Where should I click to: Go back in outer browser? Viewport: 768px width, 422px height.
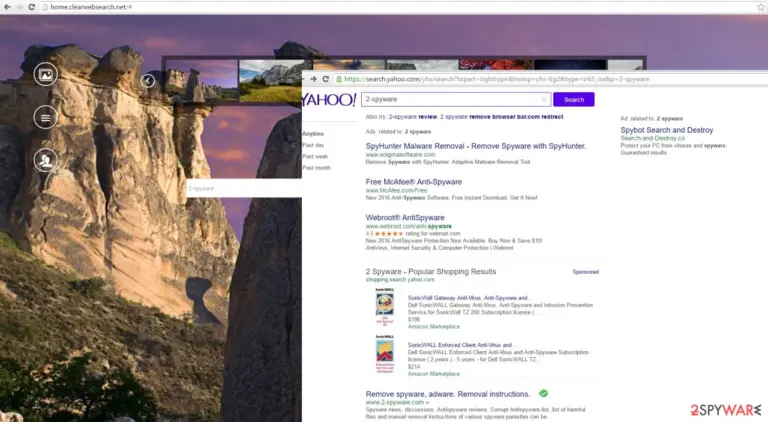7,7
